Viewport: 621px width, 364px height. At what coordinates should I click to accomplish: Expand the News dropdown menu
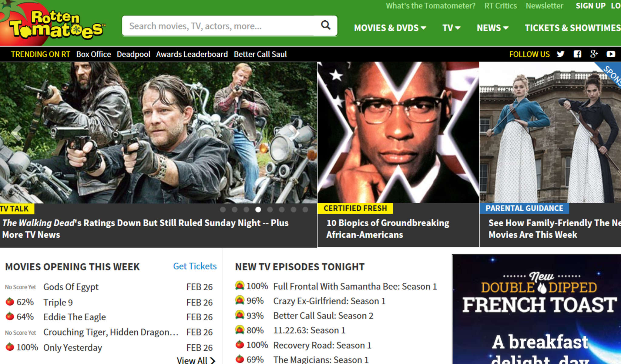tap(492, 28)
